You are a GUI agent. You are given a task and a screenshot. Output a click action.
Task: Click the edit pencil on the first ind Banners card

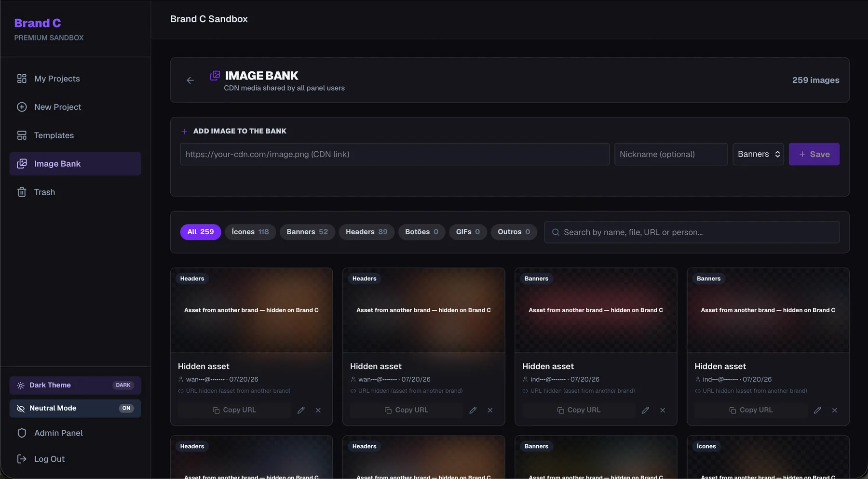click(x=645, y=410)
